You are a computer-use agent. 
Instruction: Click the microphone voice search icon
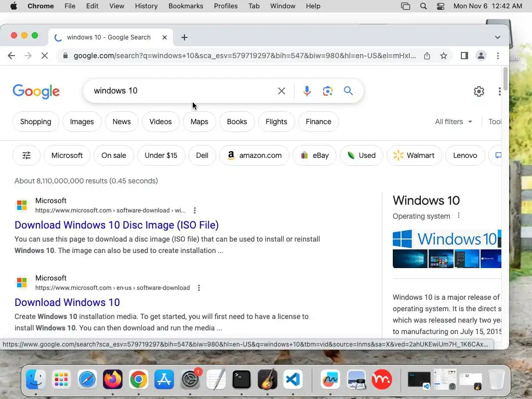tap(307, 91)
